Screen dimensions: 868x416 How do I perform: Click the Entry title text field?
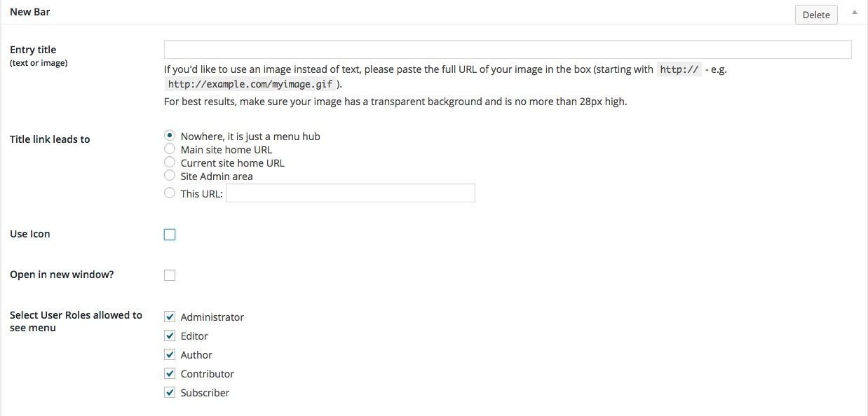click(508, 49)
